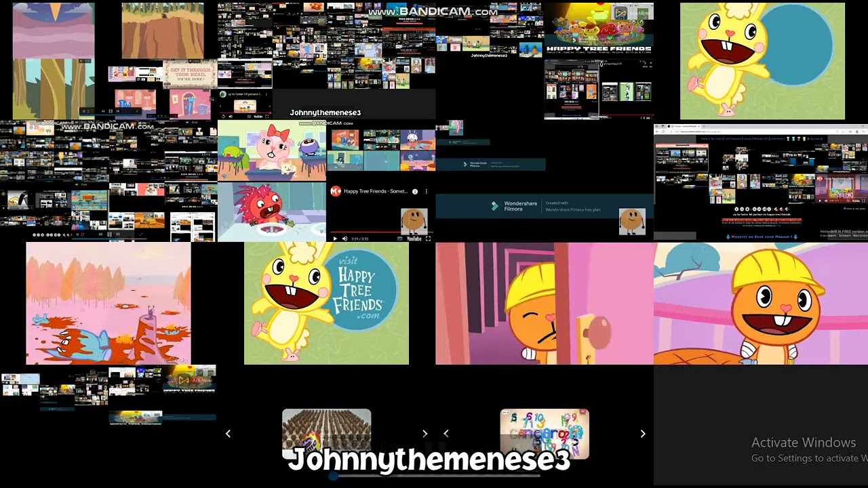Pause the media player over the pink house clip
The image size is (868, 488).
tap(111, 110)
